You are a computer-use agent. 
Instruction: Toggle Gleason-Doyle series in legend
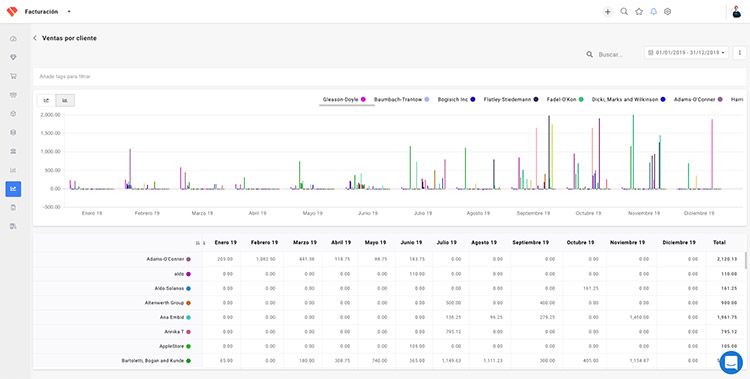pos(344,100)
